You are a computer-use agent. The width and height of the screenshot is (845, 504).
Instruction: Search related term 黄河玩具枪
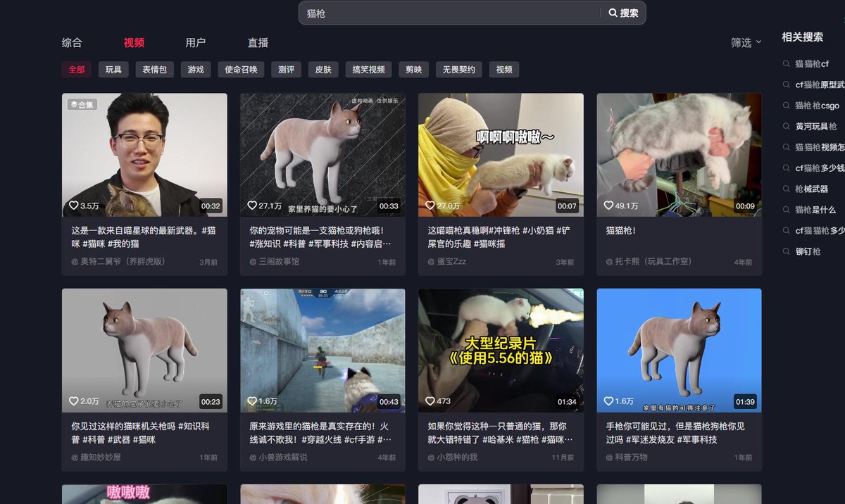click(x=816, y=127)
